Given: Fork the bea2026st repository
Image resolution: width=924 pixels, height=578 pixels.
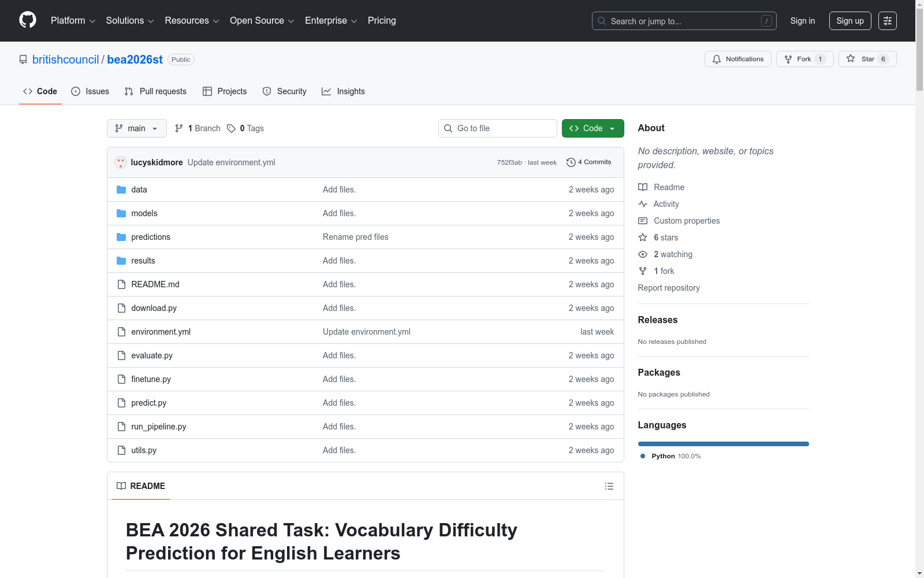Looking at the screenshot, I should [805, 59].
